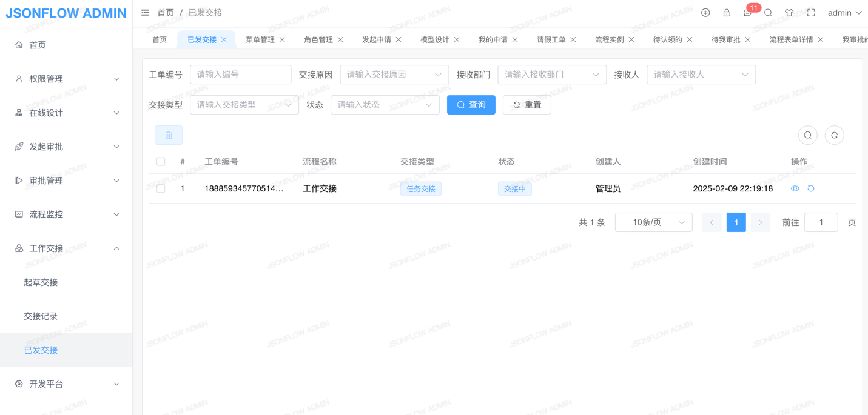Switch to the 菜单管理 tab
868x415 pixels.
tap(260, 39)
